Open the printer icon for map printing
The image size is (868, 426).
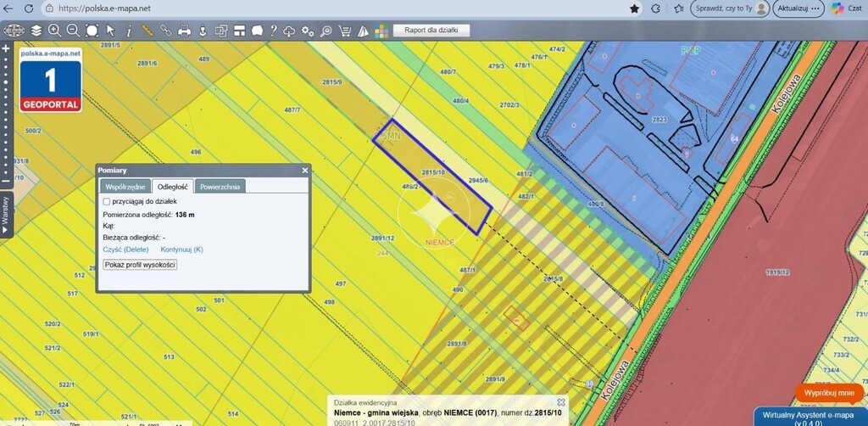(184, 31)
